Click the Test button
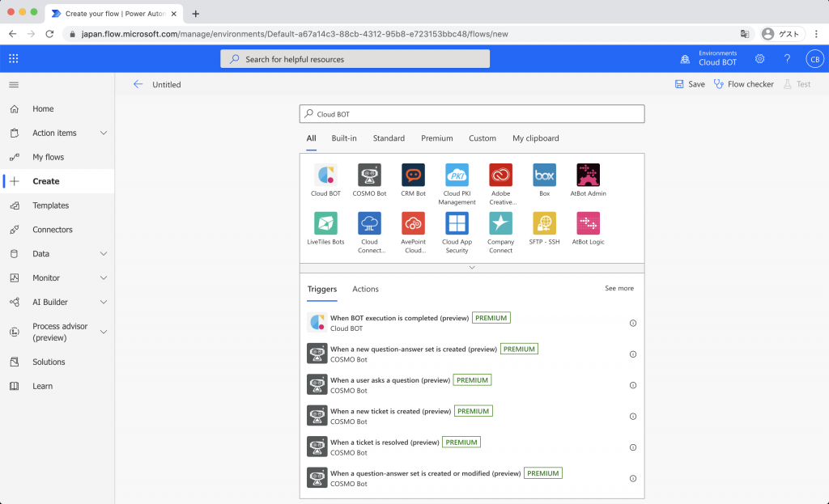Screen dimensions: 829x504 [x=797, y=84]
